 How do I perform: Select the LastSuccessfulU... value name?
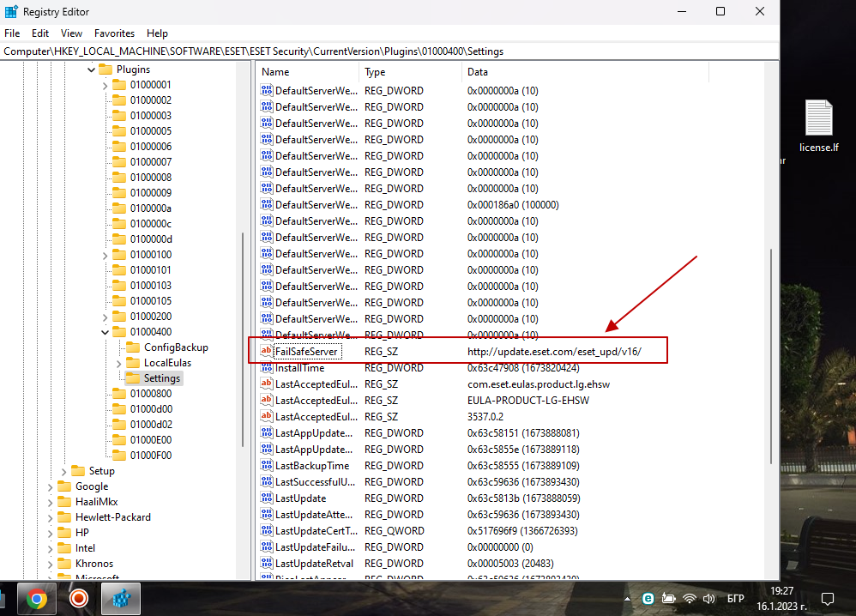[315, 481]
